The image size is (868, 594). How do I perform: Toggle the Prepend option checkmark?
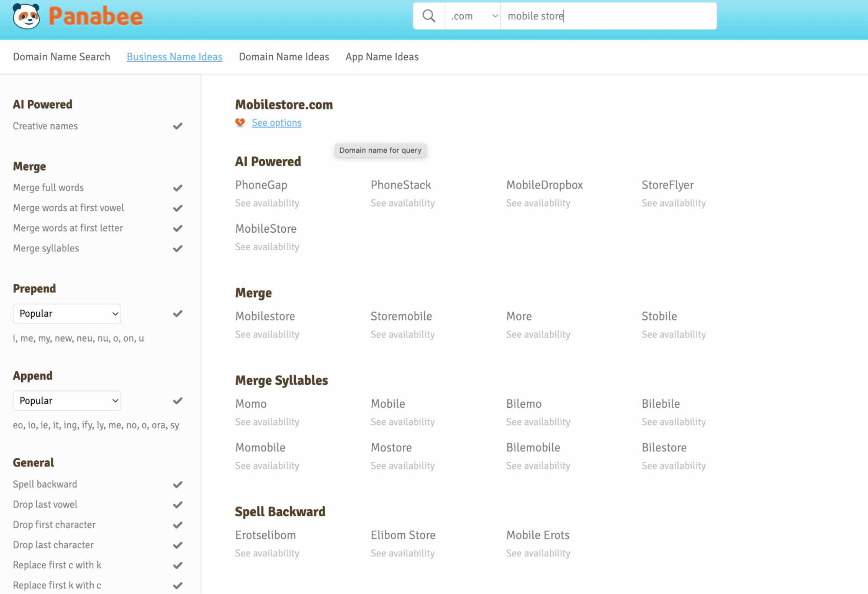(178, 313)
